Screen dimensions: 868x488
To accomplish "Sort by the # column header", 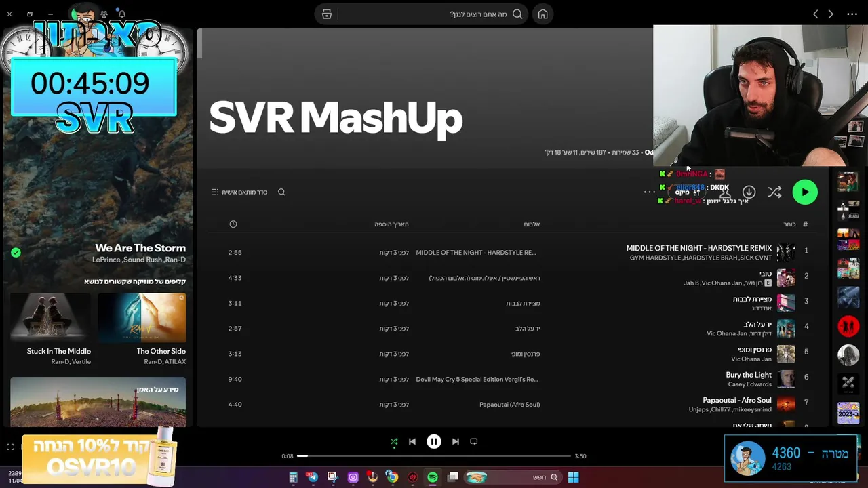I will pyautogui.click(x=806, y=224).
